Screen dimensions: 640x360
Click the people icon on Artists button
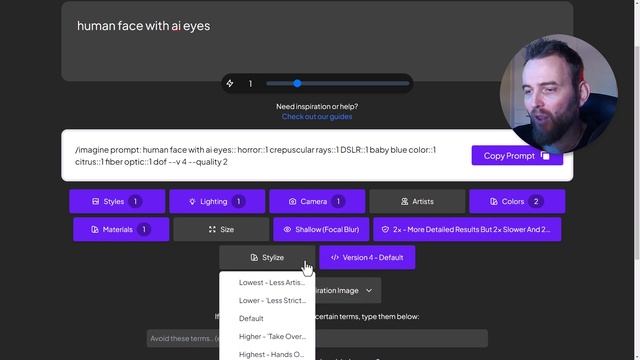click(x=404, y=201)
